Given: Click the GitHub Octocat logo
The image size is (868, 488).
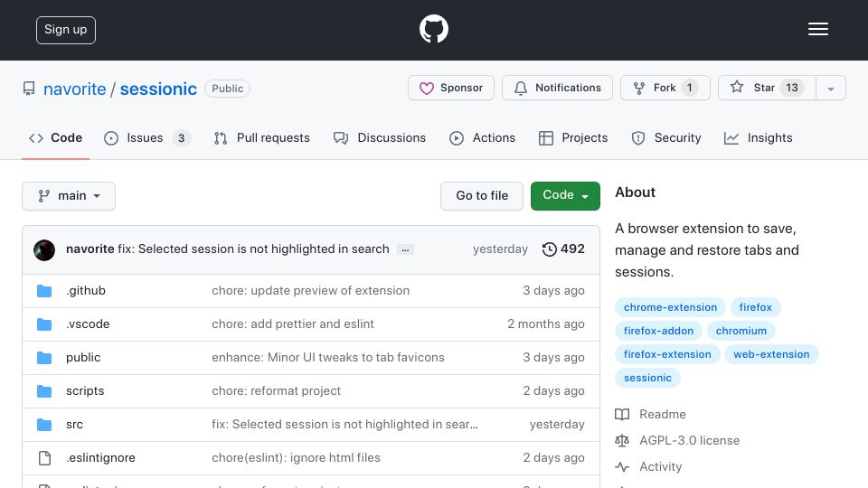Looking at the screenshot, I should pos(433,29).
